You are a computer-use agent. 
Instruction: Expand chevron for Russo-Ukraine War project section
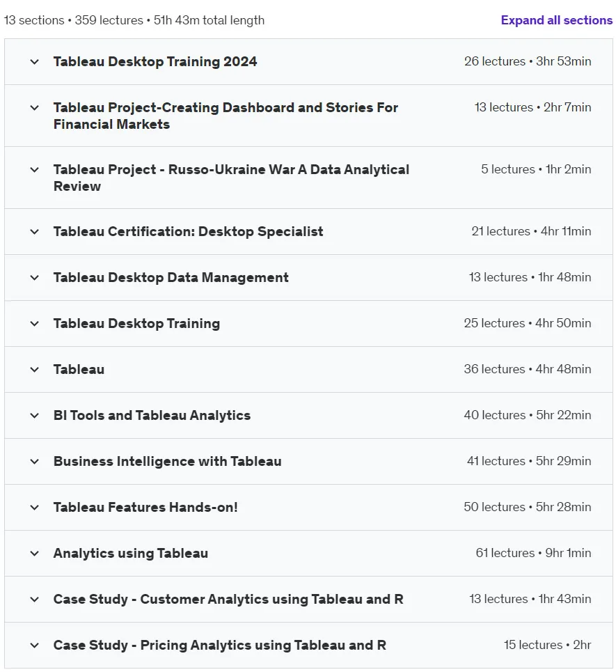(x=35, y=170)
